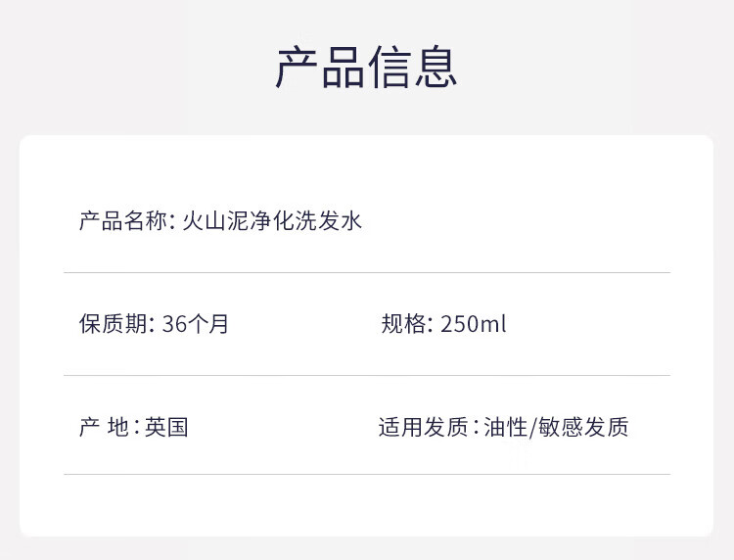Click the 信息 characters in the heading

(x=412, y=68)
